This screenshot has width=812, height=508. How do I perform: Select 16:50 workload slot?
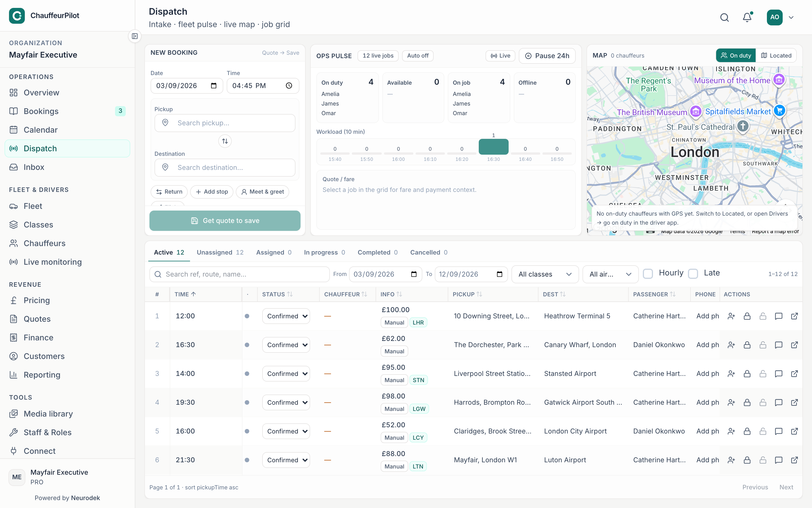[x=557, y=154]
